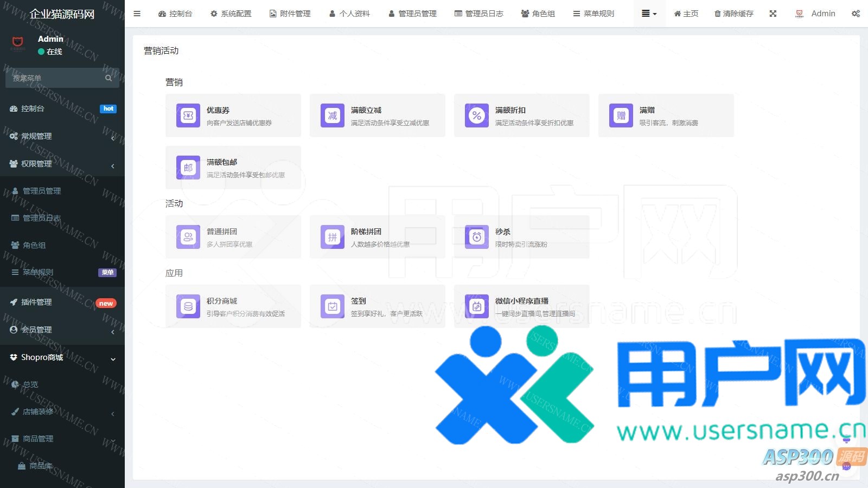Go to 主页 home link
Image resolution: width=868 pixels, height=488 pixels.
(x=686, y=14)
